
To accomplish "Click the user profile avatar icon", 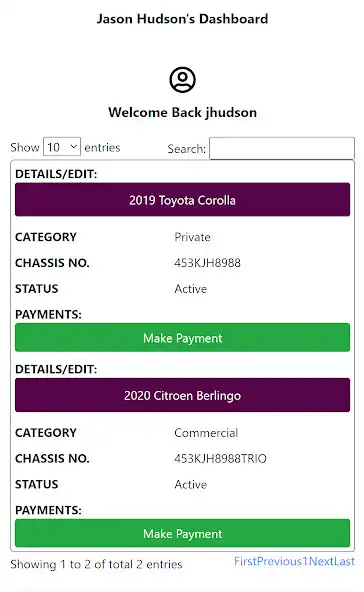I will (x=182, y=80).
